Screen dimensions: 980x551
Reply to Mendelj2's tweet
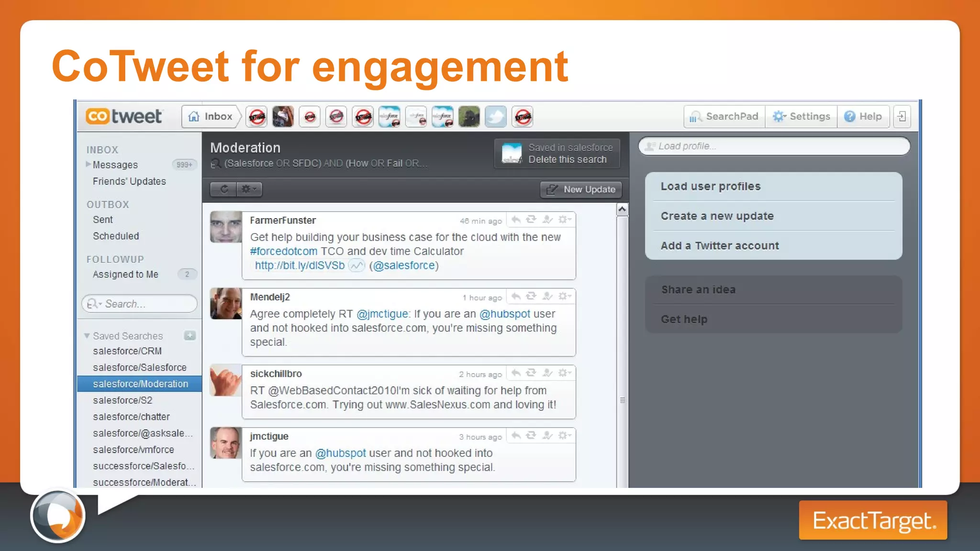(516, 296)
